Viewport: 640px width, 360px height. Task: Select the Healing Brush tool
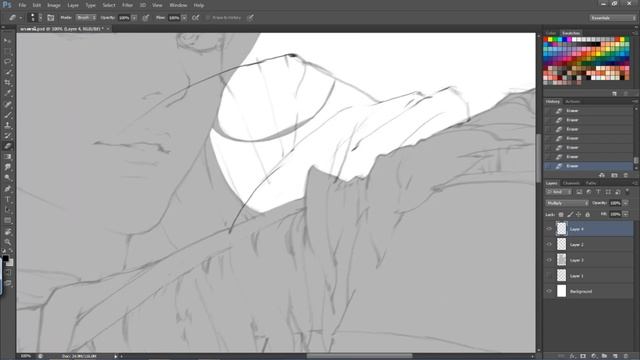click(x=7, y=104)
